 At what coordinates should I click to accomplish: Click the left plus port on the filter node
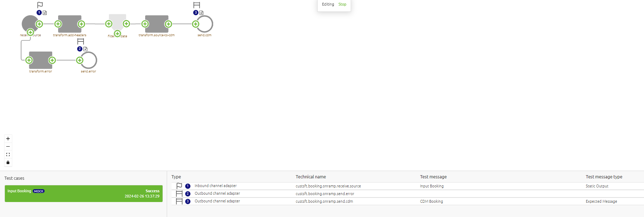109,24
